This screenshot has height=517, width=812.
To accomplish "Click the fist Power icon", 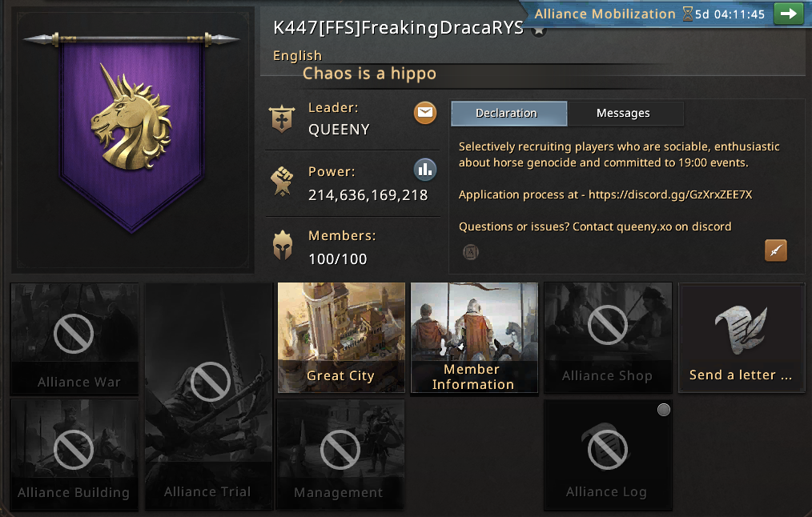I will pos(282,181).
